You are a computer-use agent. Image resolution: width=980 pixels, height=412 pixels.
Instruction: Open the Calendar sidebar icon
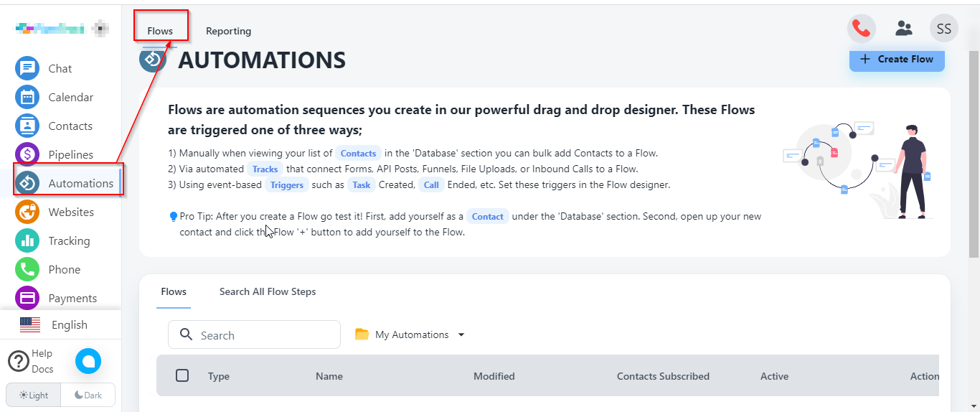tap(27, 98)
